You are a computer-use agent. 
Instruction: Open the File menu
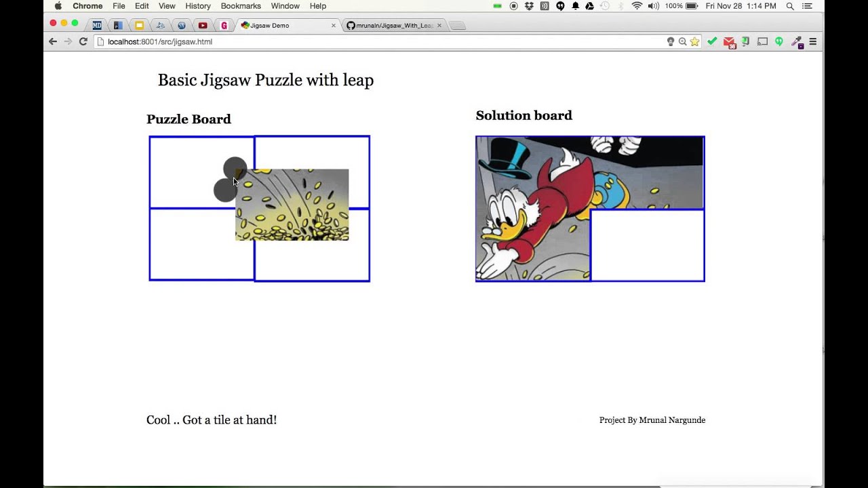(119, 6)
